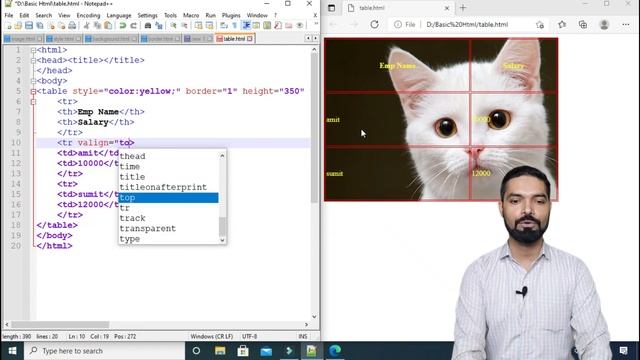Image resolution: width=640 pixels, height=360 pixels.
Task: Open the Macro menu
Action: click(x=191, y=15)
